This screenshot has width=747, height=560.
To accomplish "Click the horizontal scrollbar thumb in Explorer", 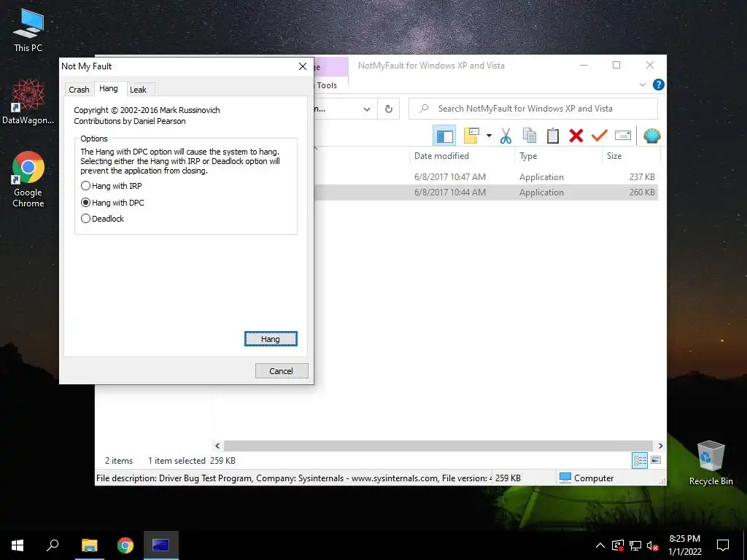I will tap(438, 446).
